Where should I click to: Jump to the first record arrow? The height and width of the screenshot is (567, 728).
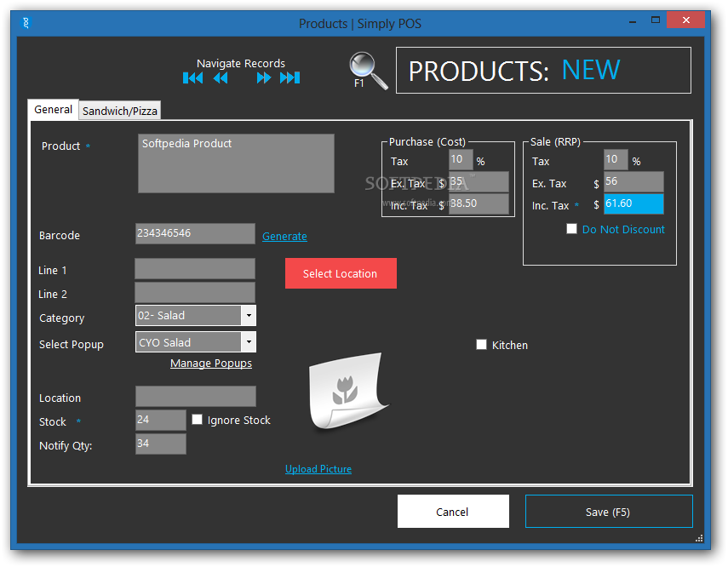click(x=192, y=78)
